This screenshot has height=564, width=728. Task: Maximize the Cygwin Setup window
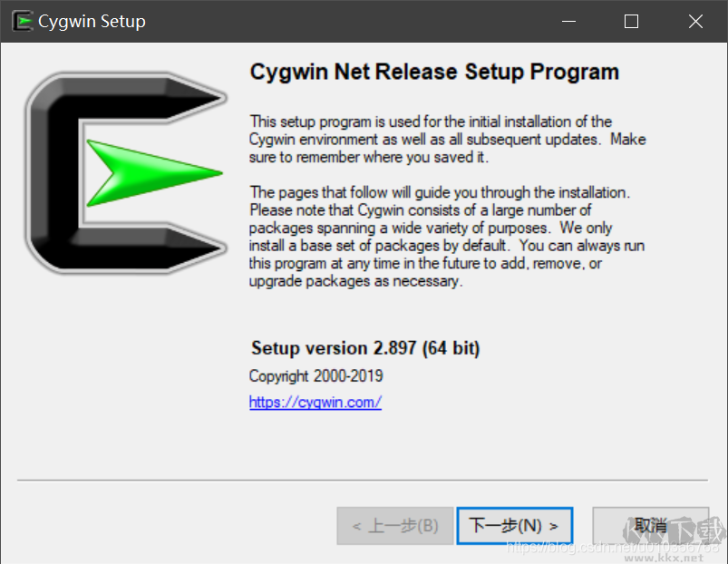pos(632,22)
